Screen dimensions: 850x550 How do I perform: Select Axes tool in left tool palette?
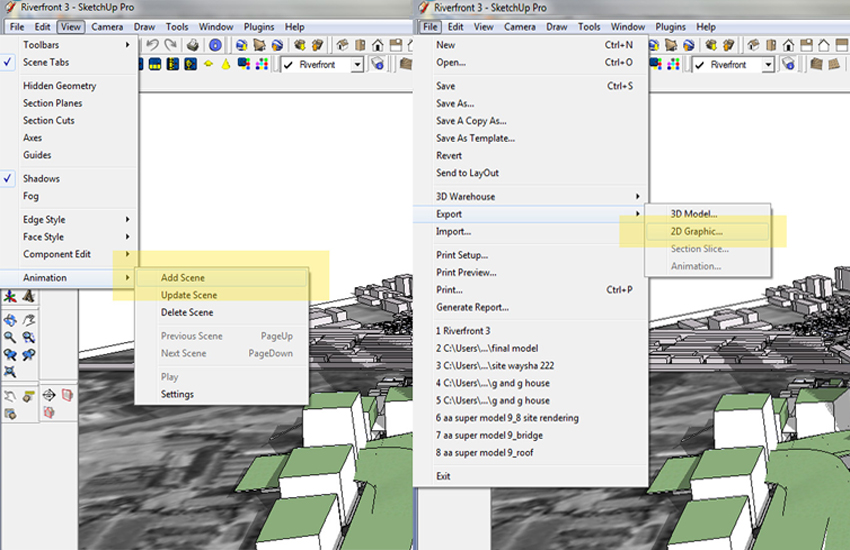click(10, 296)
